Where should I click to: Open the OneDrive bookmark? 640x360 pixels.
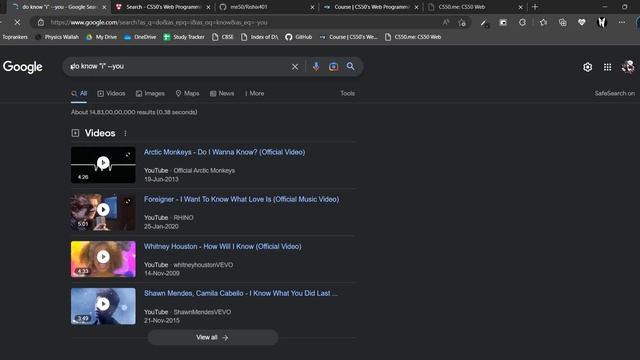[x=140, y=37]
